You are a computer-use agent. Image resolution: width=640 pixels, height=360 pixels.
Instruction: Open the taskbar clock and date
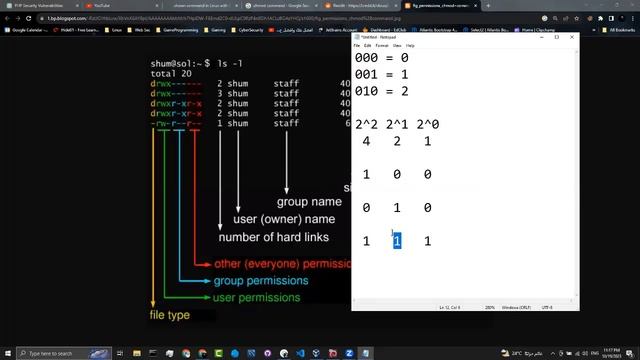[x=611, y=353]
